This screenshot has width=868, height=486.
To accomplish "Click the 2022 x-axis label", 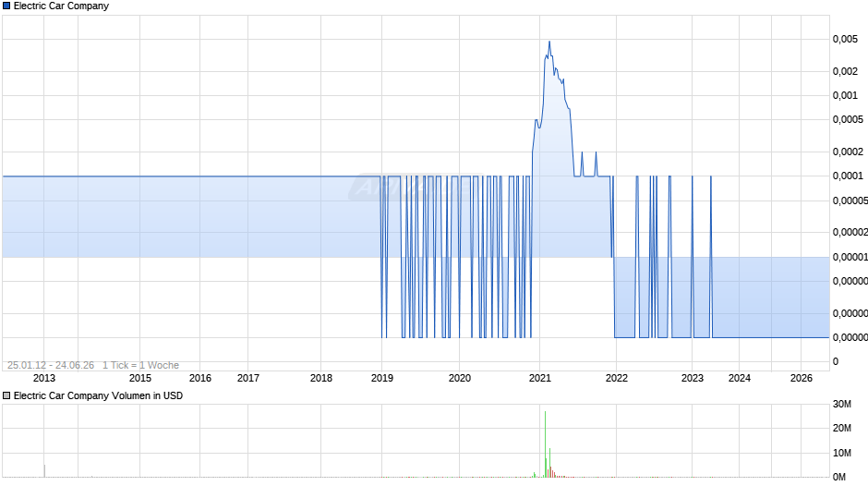I will (x=617, y=378).
